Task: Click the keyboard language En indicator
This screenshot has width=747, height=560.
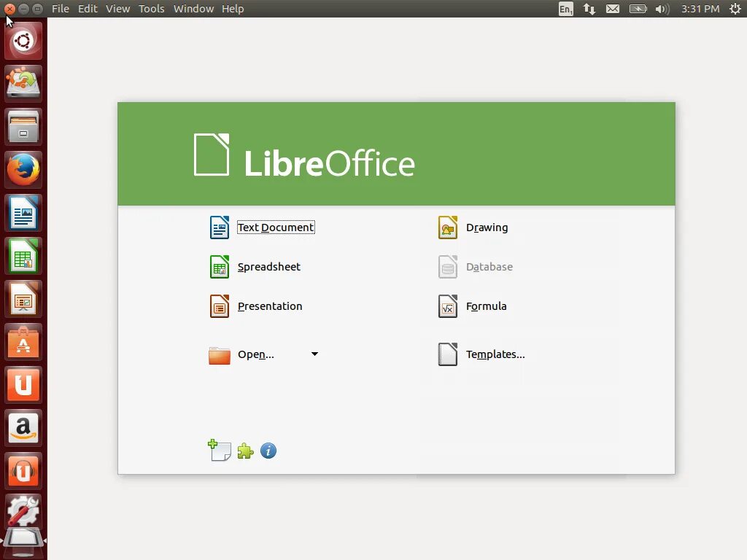Action: tap(565, 9)
